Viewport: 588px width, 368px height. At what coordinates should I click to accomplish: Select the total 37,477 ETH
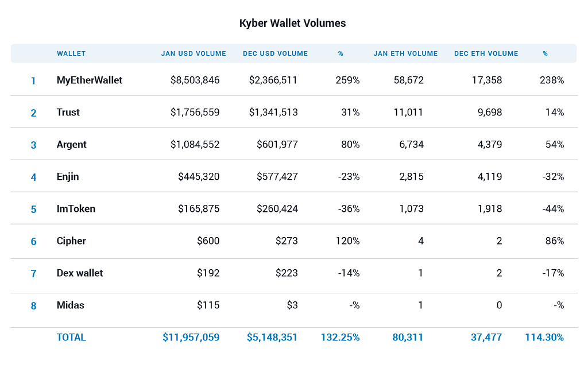[x=486, y=337]
